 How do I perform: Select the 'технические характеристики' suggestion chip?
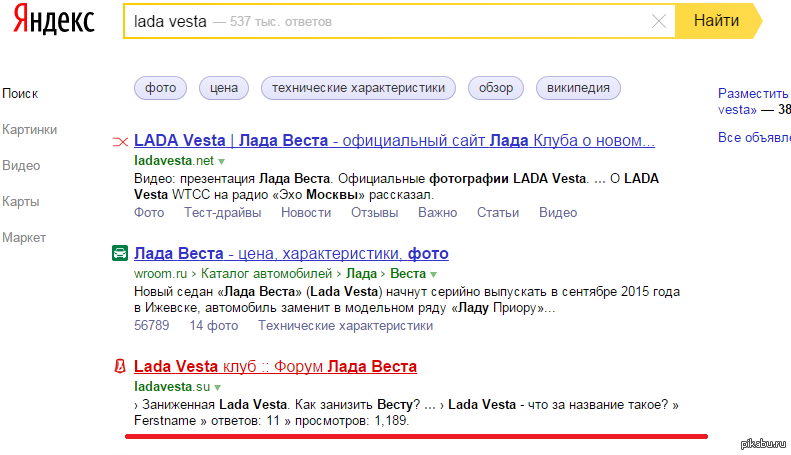[358, 88]
